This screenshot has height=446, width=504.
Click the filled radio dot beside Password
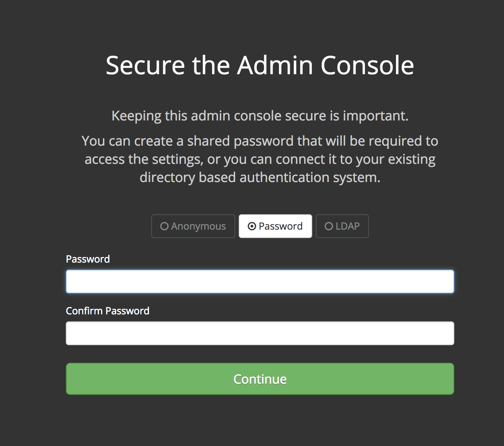[x=252, y=226]
